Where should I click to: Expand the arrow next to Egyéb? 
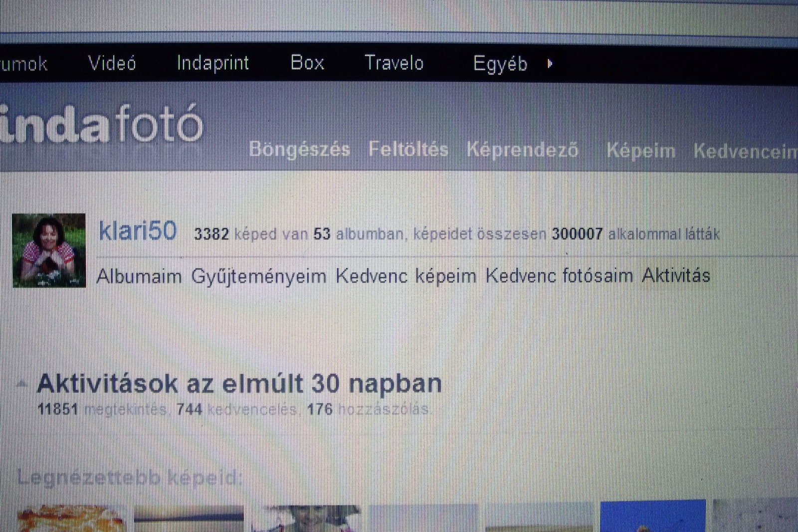[550, 64]
